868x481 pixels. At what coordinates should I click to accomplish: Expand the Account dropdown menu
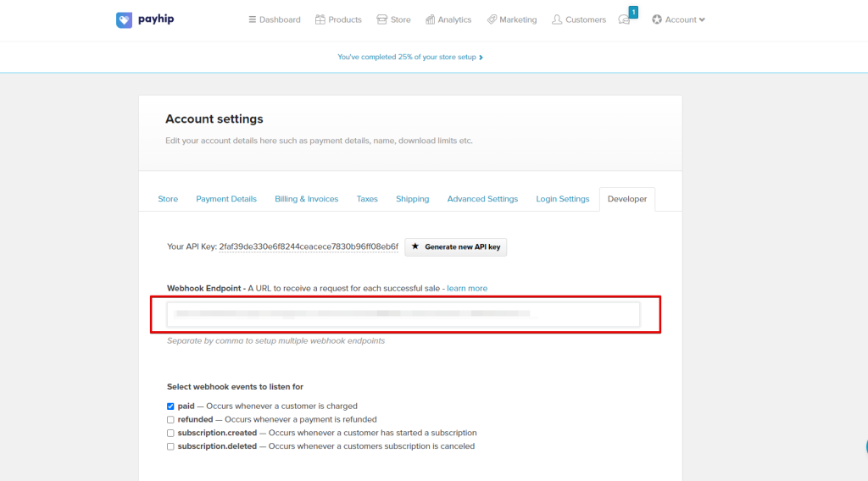pyautogui.click(x=678, y=19)
